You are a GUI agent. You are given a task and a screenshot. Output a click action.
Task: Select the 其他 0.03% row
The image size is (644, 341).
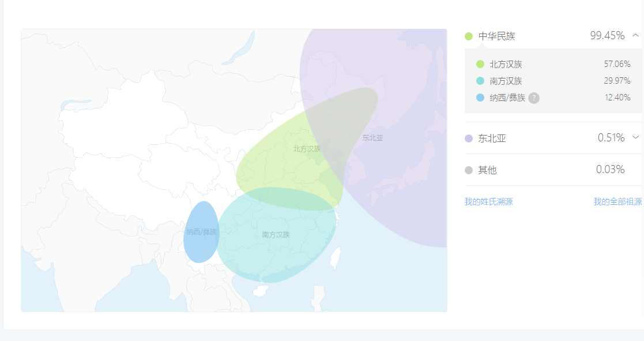[553, 170]
